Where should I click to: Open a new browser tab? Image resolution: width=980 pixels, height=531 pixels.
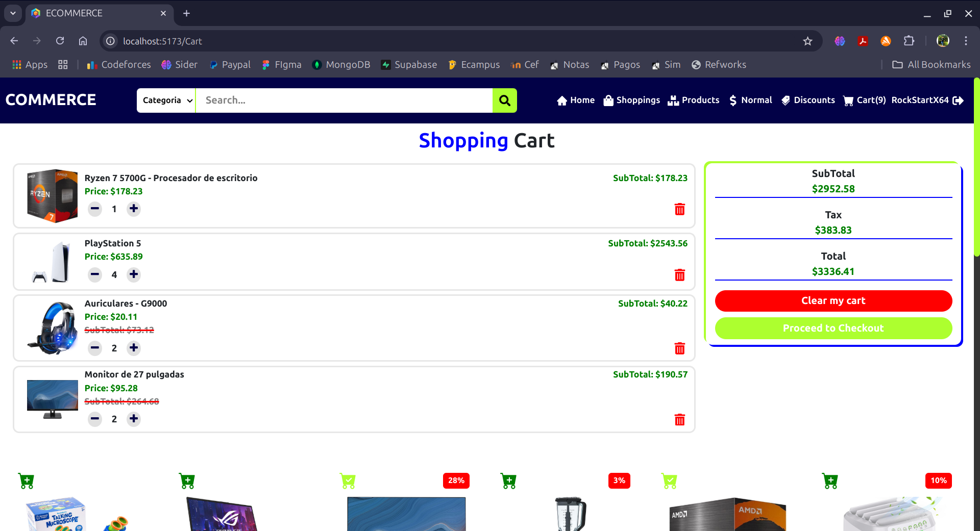coord(186,13)
